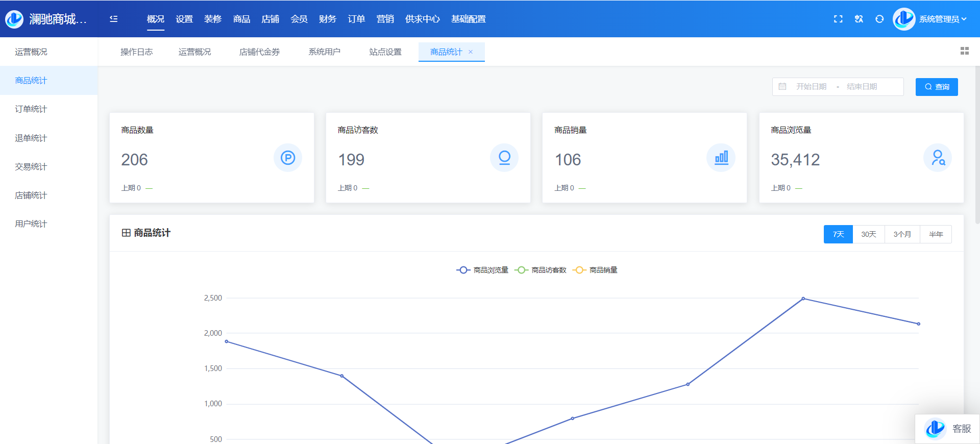Click the 商品浏览量 user search icon
980x444 pixels.
click(938, 158)
